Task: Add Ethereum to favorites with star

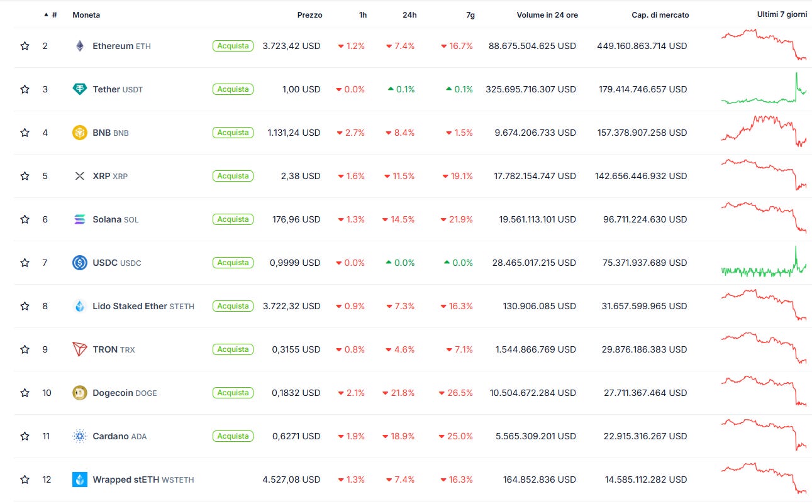Action: (25, 46)
